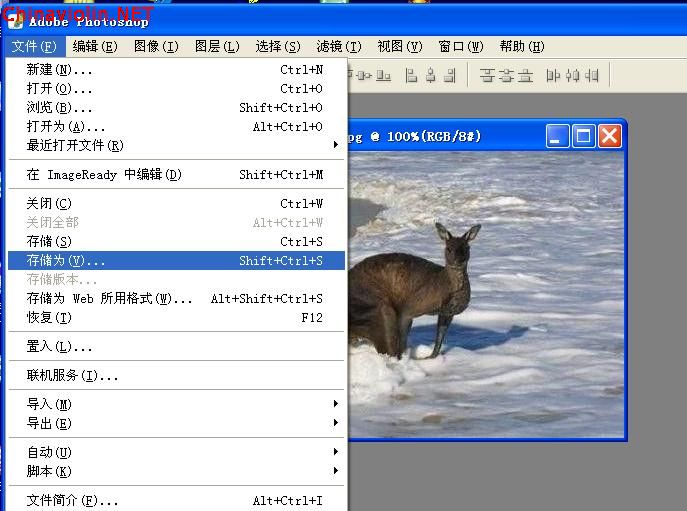Choose 在 ImageReady 中编辑(D)

(x=176, y=175)
